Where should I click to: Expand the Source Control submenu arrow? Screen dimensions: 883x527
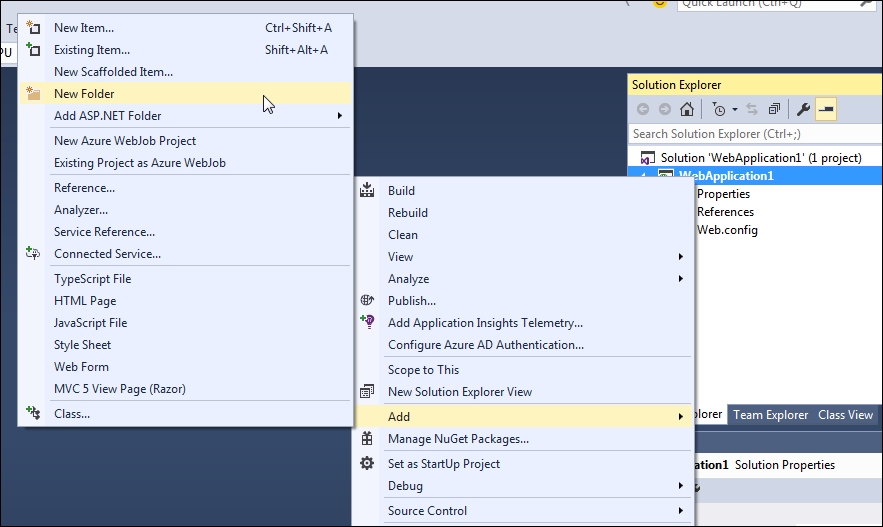pos(681,511)
